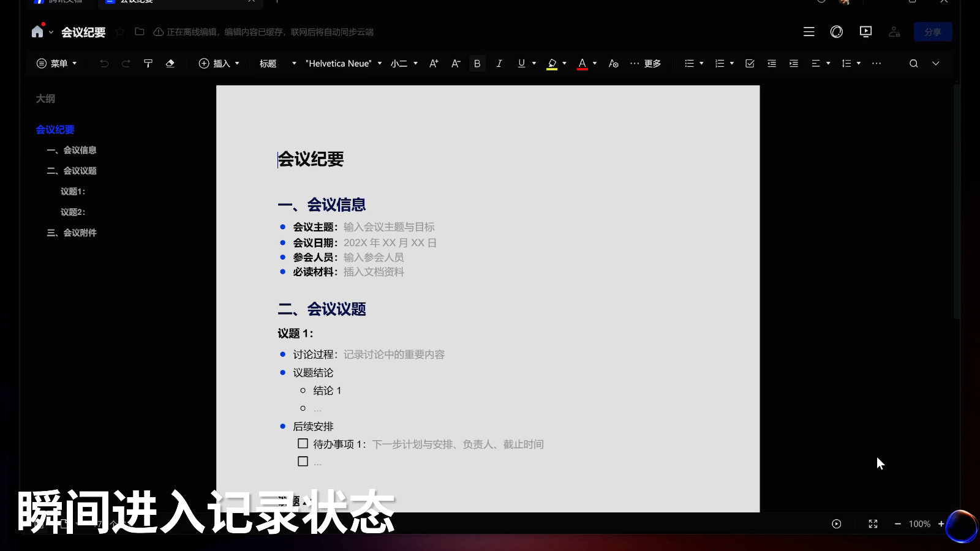Screen dimensions: 980x551
Task: Open the move-to-folder icon beside title
Action: pos(140,32)
